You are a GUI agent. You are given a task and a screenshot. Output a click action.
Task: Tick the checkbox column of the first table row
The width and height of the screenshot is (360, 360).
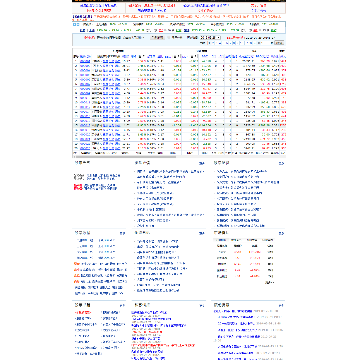76,61
